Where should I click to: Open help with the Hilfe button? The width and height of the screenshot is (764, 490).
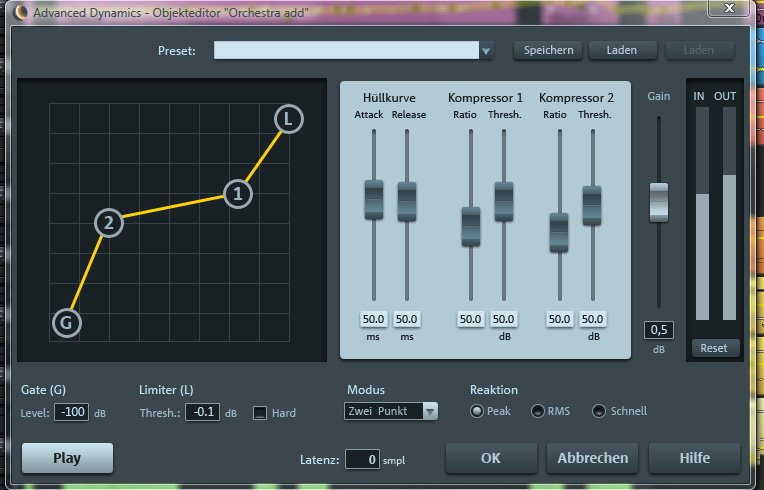tap(695, 458)
